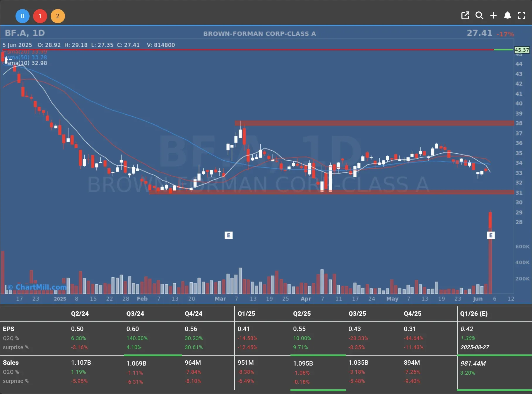Image resolution: width=532 pixels, height=394 pixels.
Task: Click the Q1/26 (E) column header
Action: coord(474,313)
